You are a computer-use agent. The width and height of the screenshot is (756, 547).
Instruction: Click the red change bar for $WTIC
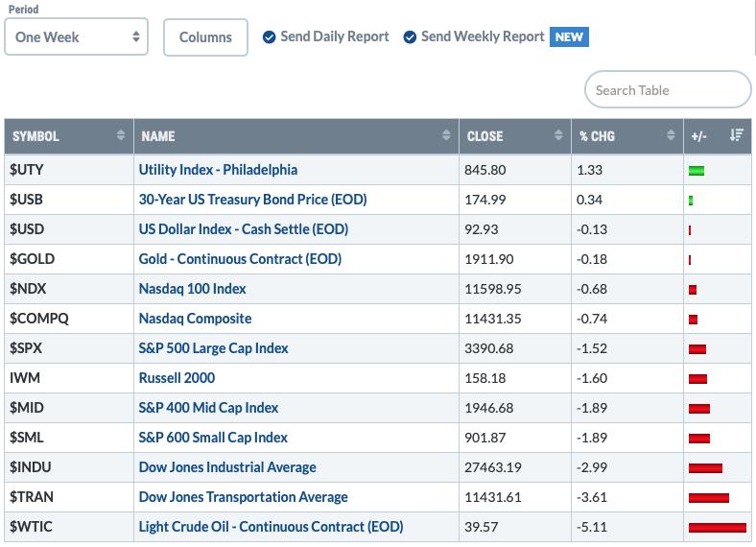point(718,528)
